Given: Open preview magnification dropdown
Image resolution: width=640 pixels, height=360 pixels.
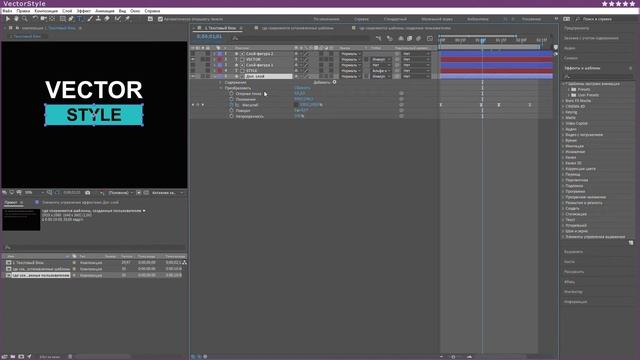Looking at the screenshot, I should pyautogui.click(x=34, y=193).
